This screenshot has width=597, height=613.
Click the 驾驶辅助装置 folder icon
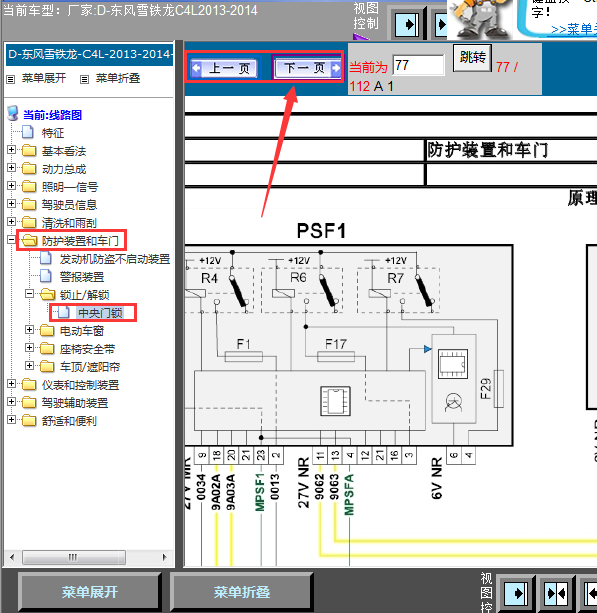29,403
